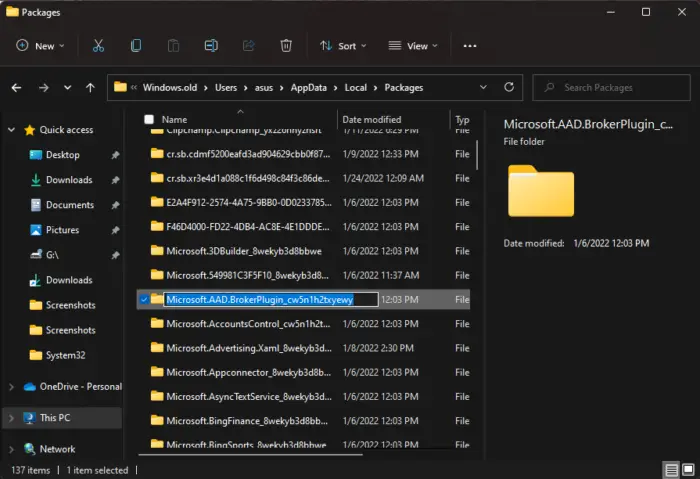This screenshot has width=700, height=479.
Task: Expand the Network tree node
Action: coord(12,449)
